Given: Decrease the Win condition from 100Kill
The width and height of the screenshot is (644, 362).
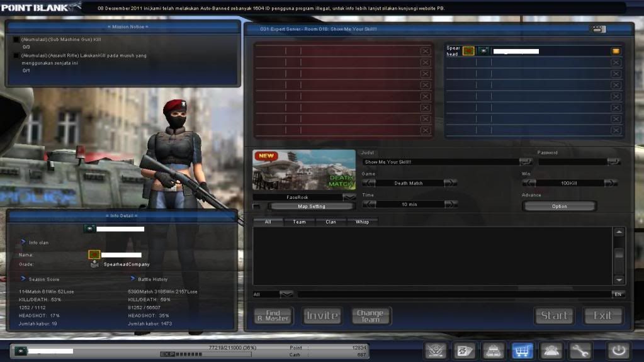Looking at the screenshot, I should click(529, 183).
